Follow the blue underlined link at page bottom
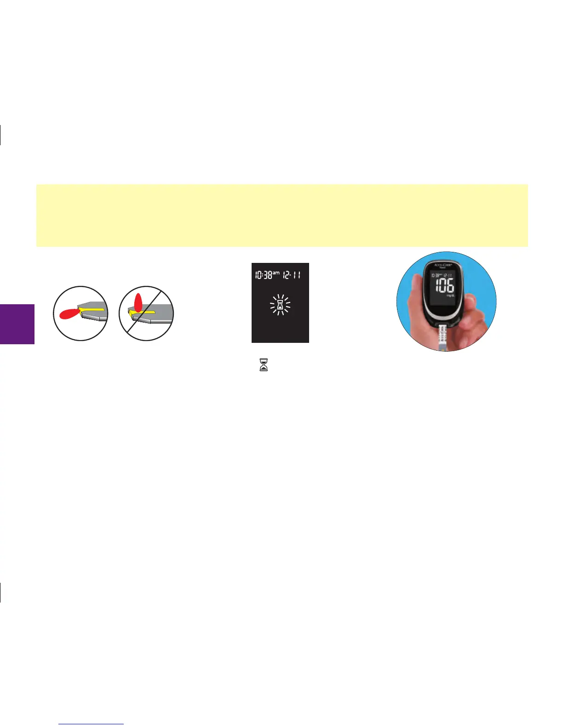 (x=92, y=724)
